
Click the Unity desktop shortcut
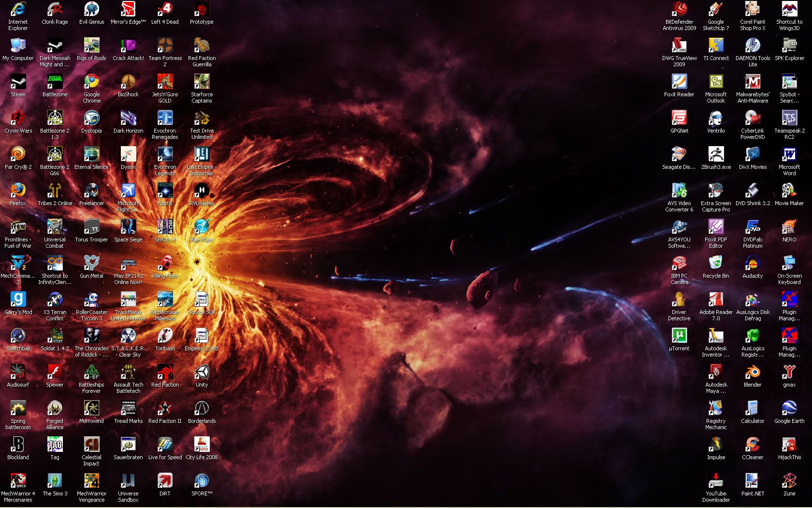[202, 372]
